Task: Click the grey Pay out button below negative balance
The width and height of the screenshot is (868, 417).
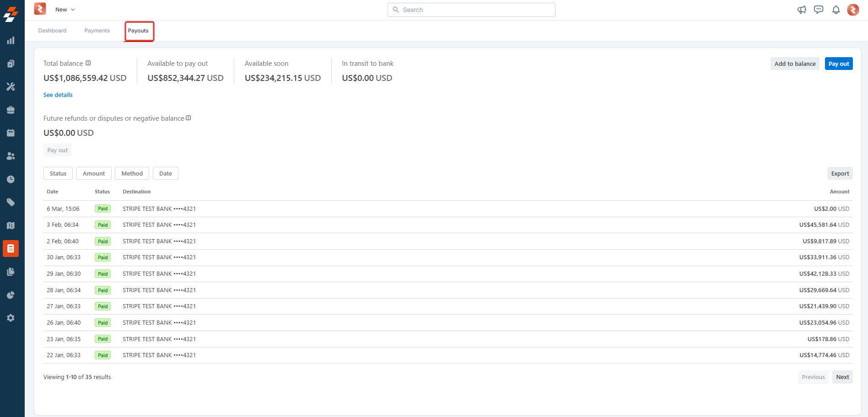Action: pyautogui.click(x=57, y=150)
